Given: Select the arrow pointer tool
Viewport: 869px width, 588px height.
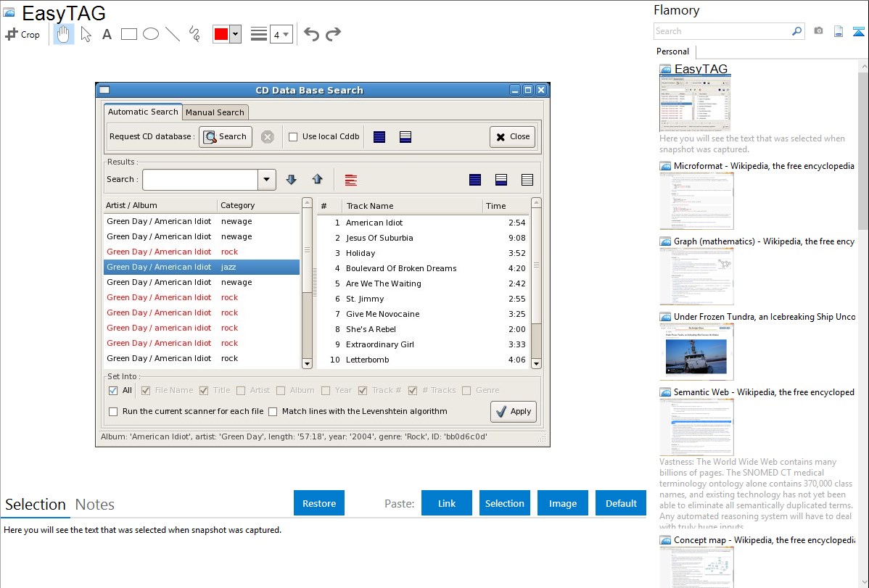Looking at the screenshot, I should click(x=86, y=34).
